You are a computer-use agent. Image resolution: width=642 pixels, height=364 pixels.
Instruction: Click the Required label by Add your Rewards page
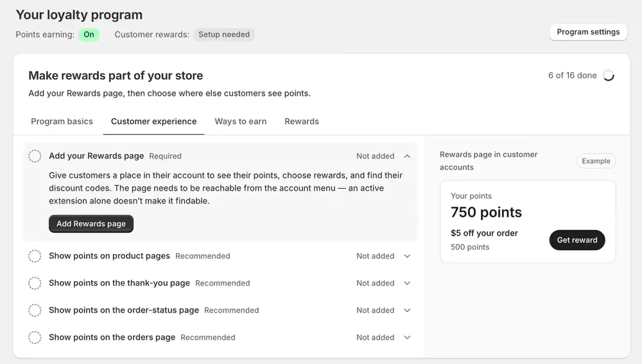165,156
